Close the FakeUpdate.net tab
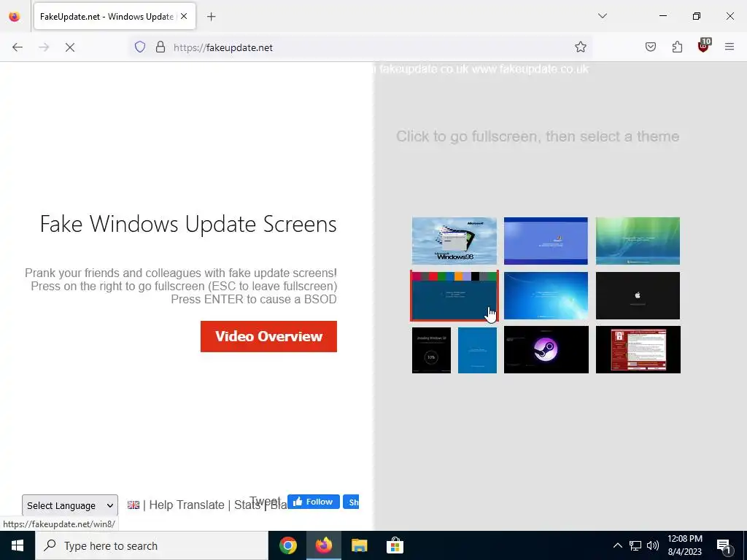Screen dimensions: 747x560 pyautogui.click(x=184, y=16)
